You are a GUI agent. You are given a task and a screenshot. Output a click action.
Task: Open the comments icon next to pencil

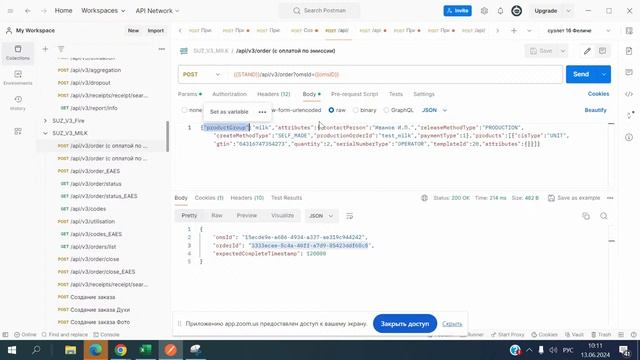point(602,51)
